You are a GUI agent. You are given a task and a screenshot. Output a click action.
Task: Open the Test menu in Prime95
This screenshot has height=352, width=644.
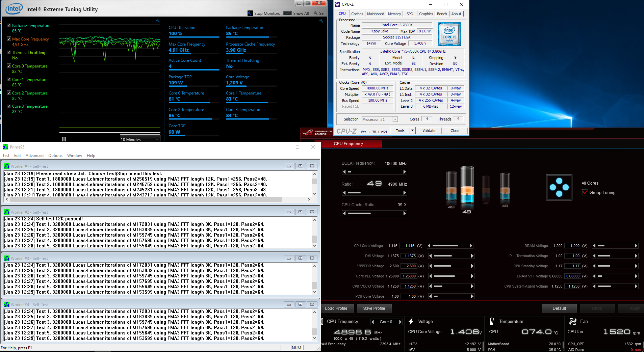pyautogui.click(x=6, y=156)
